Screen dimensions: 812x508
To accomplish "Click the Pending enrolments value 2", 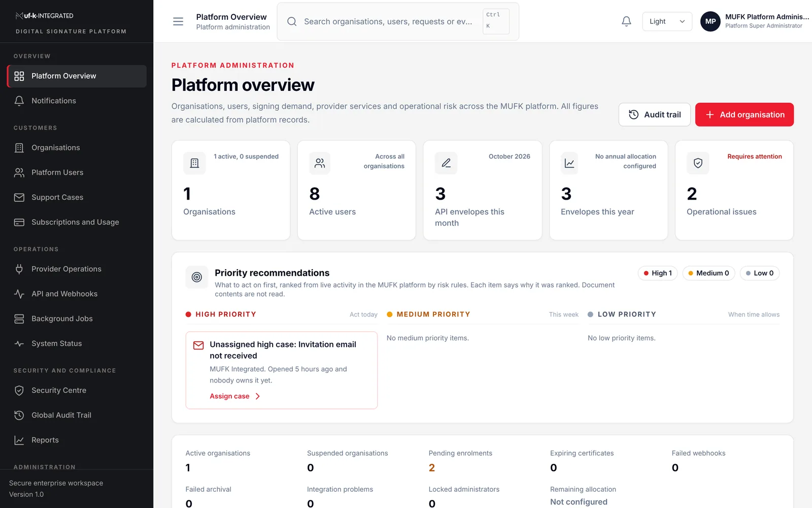I will click(432, 468).
